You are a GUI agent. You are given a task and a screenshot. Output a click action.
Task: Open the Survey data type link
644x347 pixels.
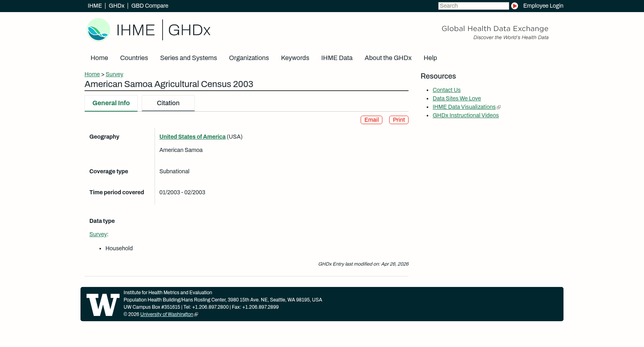pos(98,234)
